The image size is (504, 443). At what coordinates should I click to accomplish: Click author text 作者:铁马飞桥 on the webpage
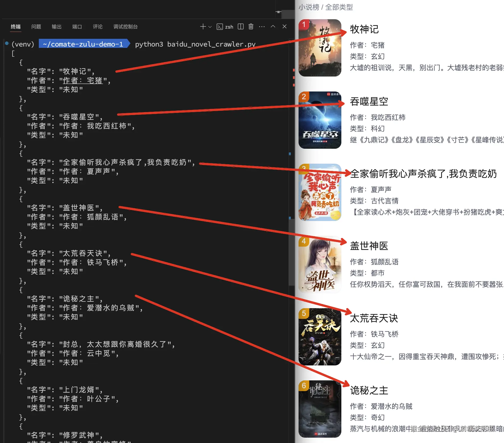(374, 334)
